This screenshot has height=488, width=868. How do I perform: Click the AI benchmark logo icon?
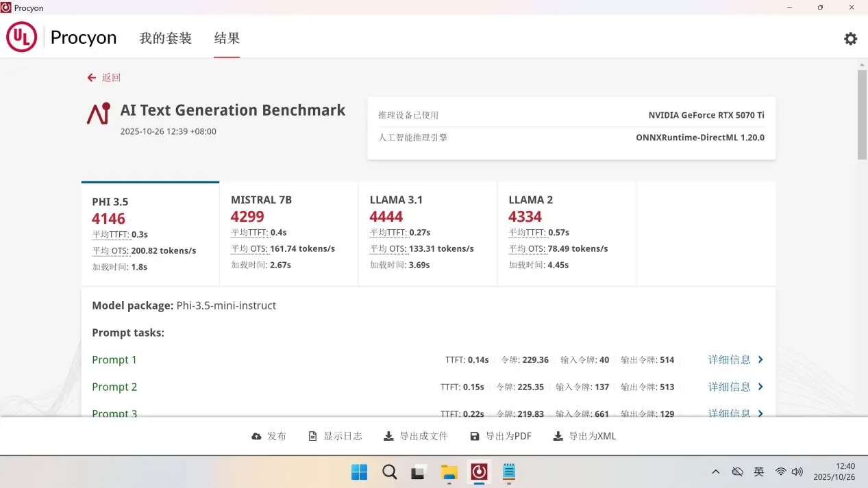pyautogui.click(x=98, y=113)
